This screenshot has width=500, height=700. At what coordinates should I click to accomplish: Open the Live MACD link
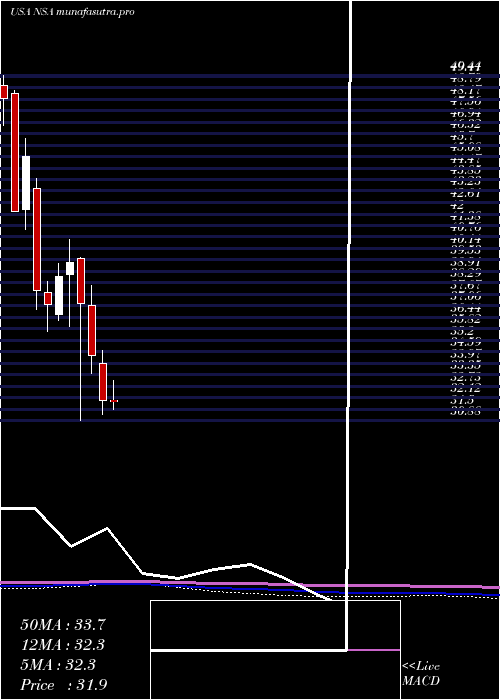[x=421, y=674]
